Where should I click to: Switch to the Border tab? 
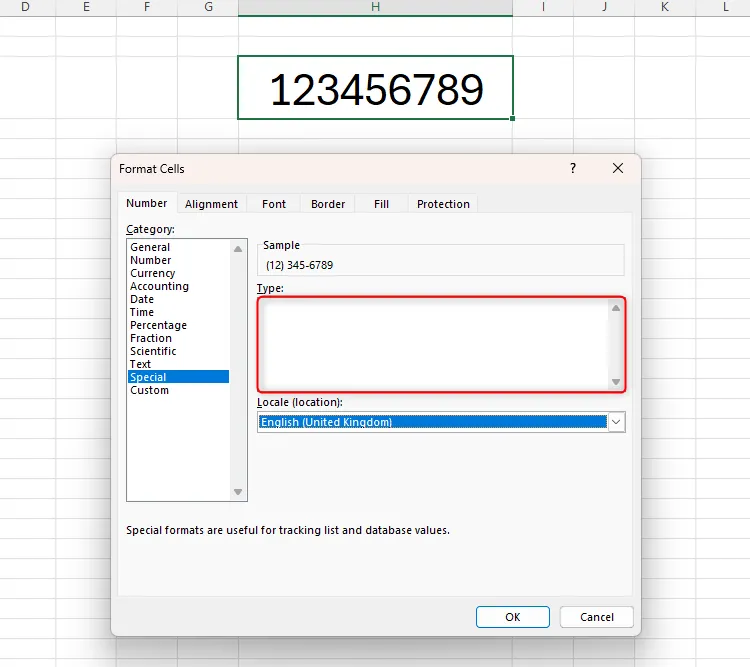(x=328, y=204)
